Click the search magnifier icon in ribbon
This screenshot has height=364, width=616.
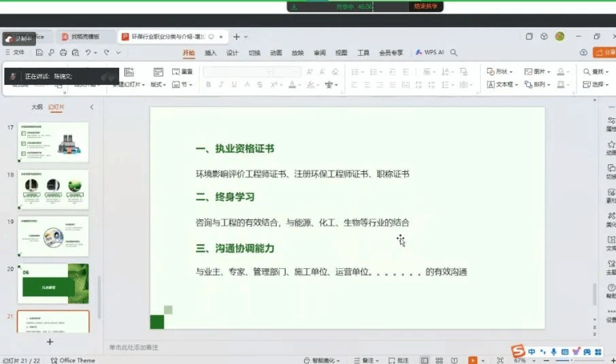tap(454, 53)
